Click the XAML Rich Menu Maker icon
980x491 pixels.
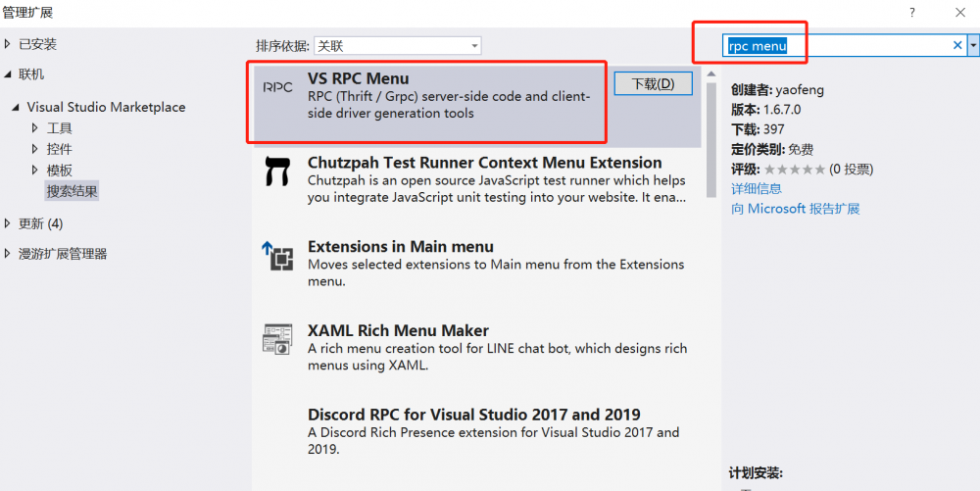277,339
